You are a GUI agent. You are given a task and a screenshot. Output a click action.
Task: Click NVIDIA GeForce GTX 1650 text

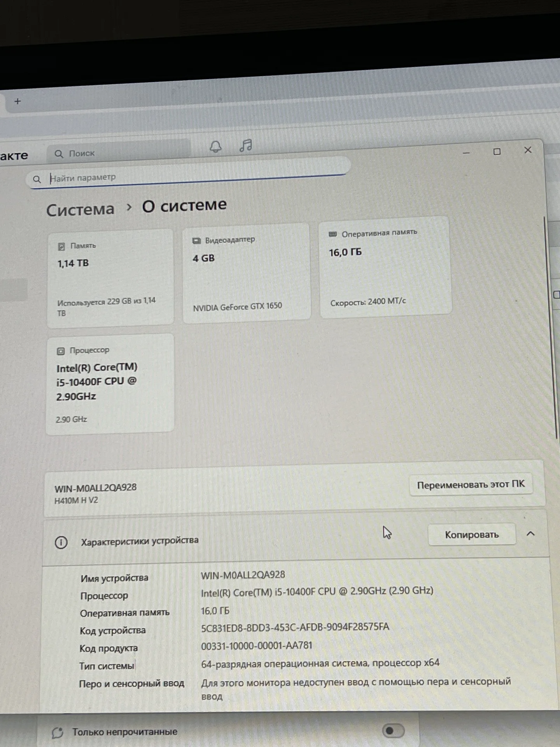pyautogui.click(x=238, y=307)
